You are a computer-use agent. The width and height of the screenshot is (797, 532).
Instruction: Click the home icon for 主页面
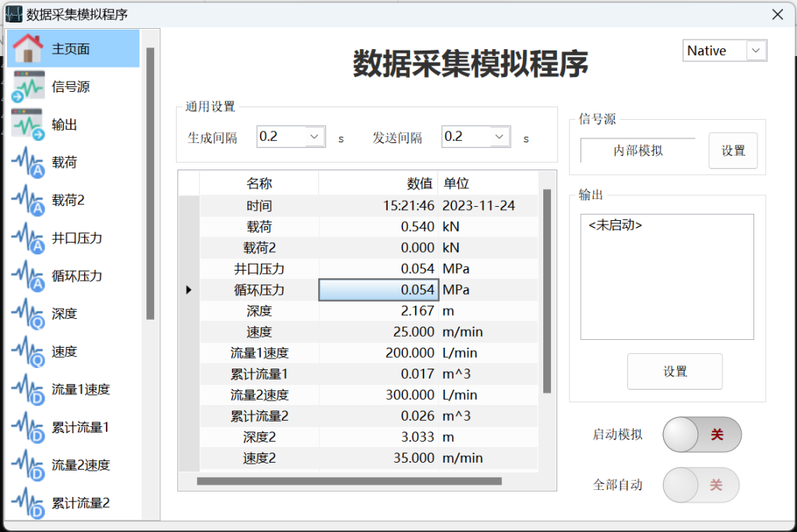(x=28, y=48)
